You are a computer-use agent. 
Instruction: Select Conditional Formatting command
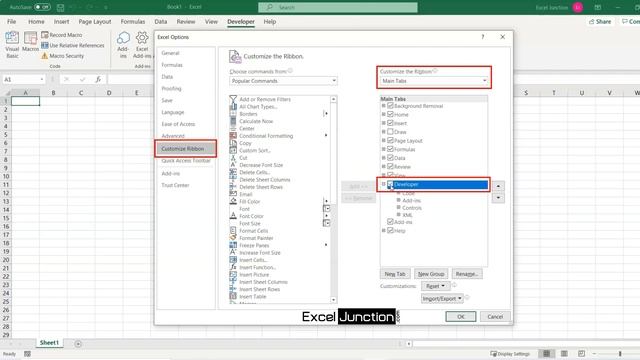pos(266,136)
